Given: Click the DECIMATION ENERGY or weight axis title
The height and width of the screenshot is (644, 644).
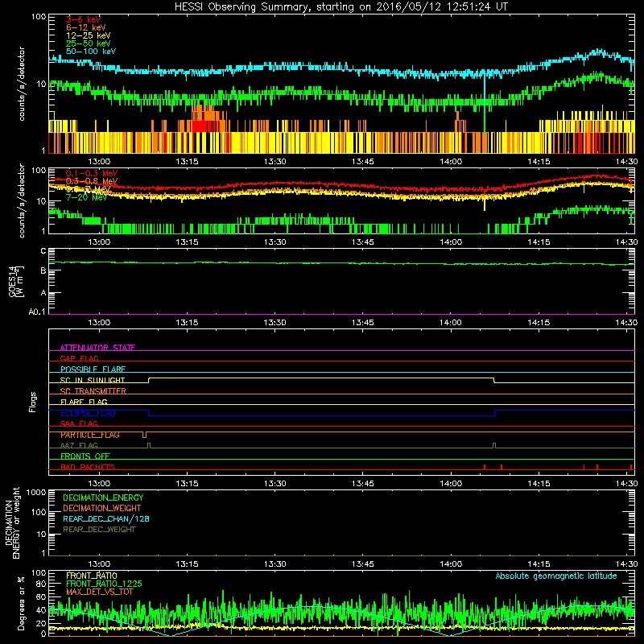Looking at the screenshot, I should click(13, 522).
